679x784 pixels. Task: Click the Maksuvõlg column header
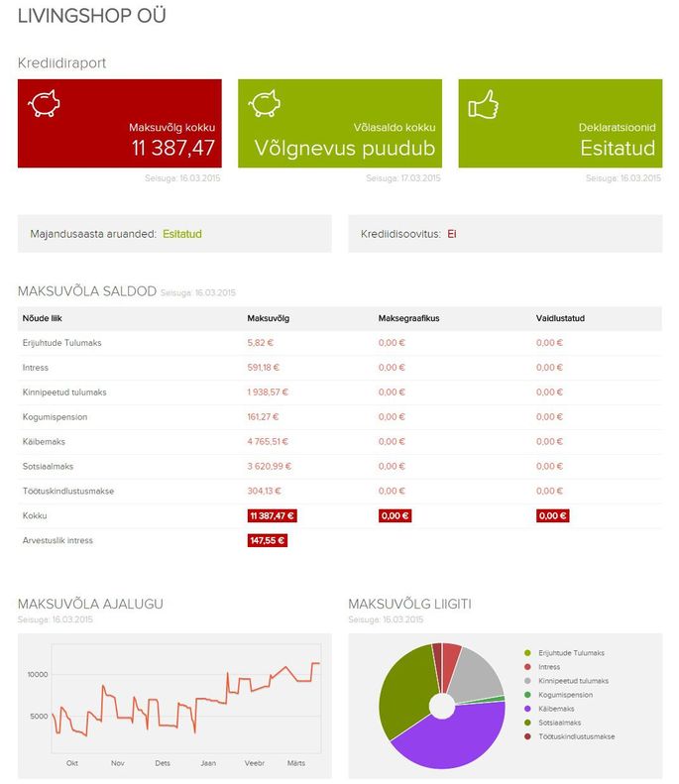coord(268,318)
